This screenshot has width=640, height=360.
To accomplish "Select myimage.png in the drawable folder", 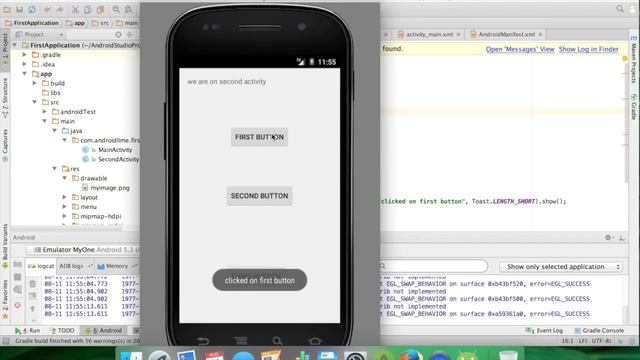I will (x=106, y=188).
